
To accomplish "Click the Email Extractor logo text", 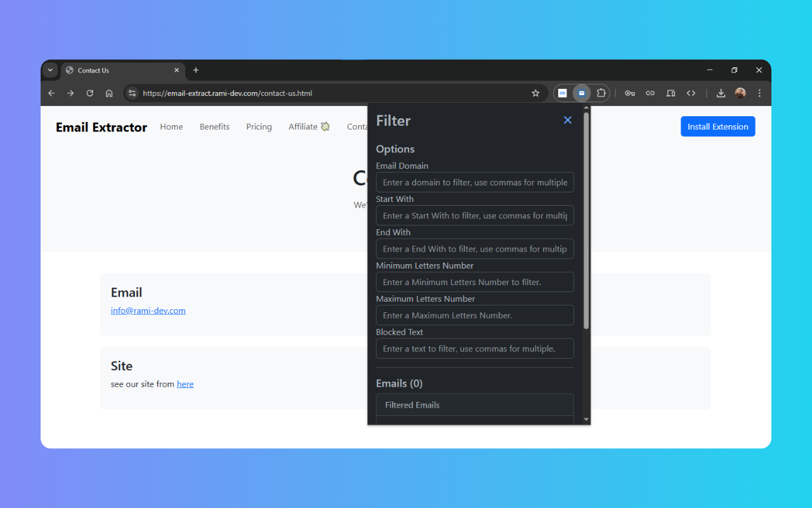I will coord(101,128).
